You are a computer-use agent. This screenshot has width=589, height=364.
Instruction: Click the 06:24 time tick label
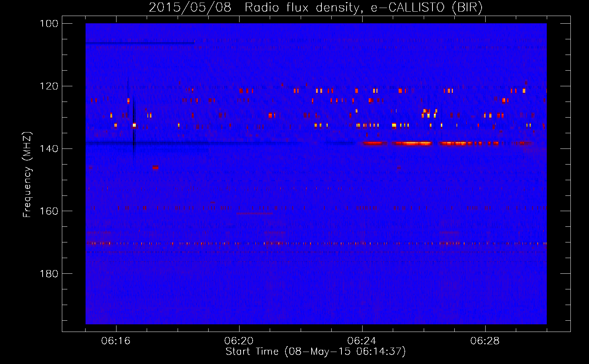362,341
